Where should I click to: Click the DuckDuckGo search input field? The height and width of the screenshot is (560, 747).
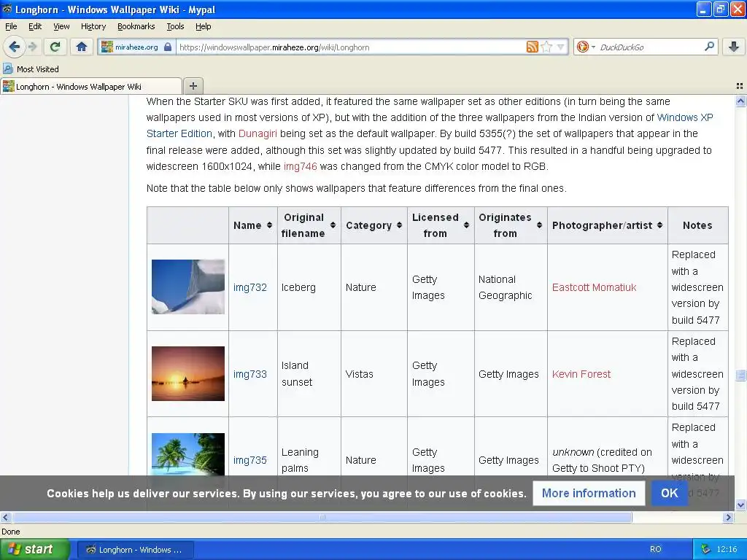(x=650, y=47)
